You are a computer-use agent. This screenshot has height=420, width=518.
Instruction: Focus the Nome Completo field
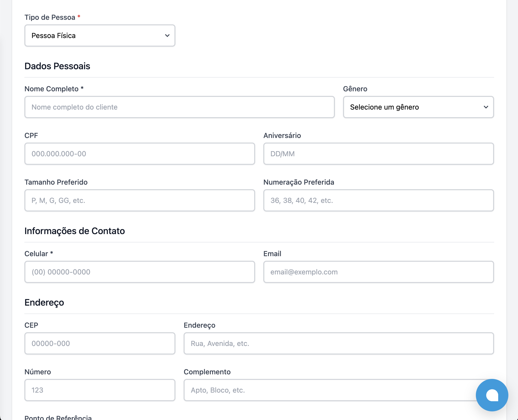(179, 107)
